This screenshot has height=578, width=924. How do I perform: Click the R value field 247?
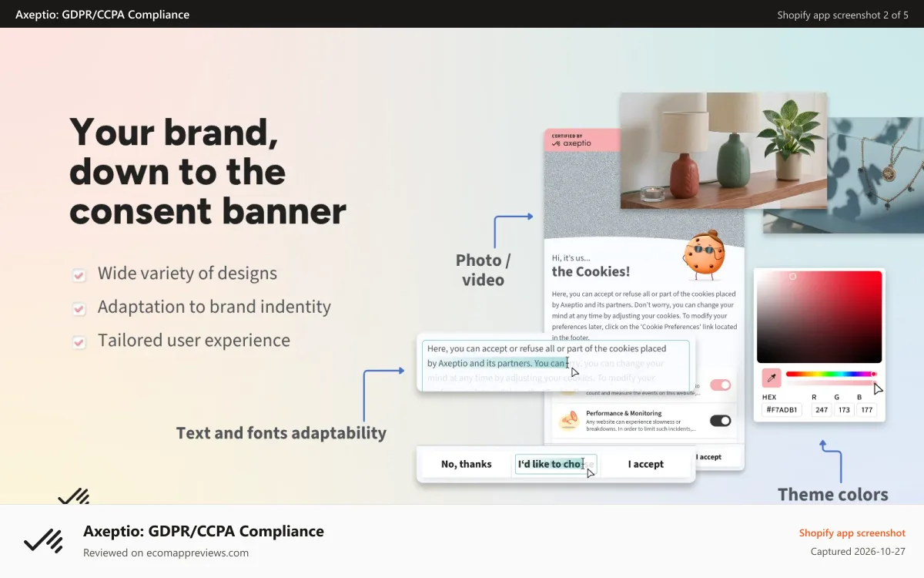point(822,410)
